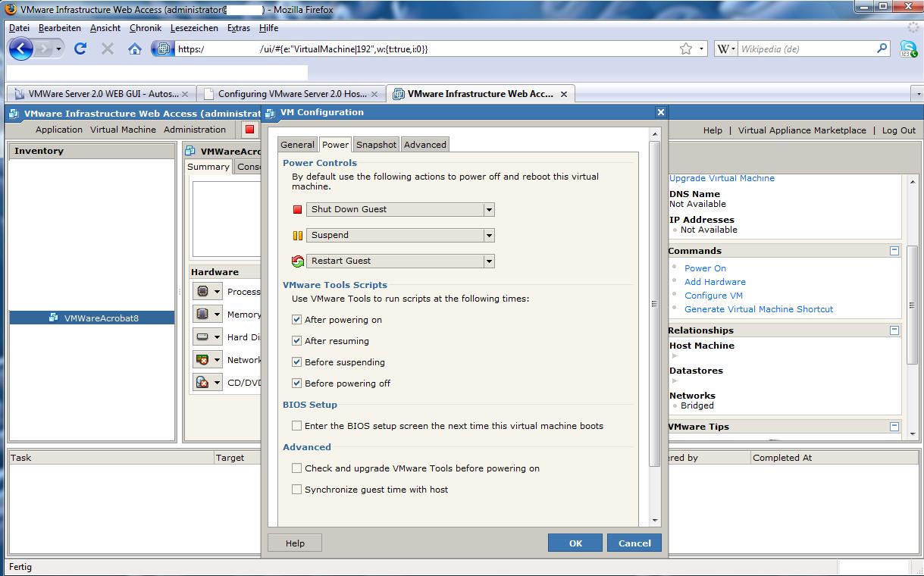Click the Firefox forward arrow button
The height and width of the screenshot is (576, 924).
[x=45, y=49]
